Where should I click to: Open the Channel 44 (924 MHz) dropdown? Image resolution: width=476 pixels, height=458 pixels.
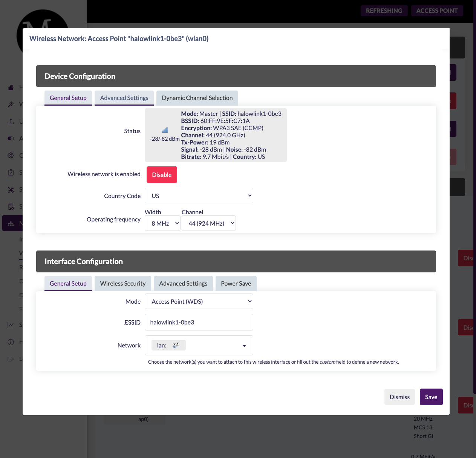[x=208, y=223]
